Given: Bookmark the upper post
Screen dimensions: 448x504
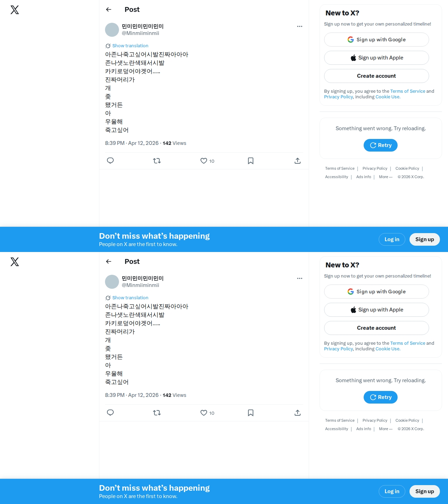Looking at the screenshot, I should tap(251, 161).
